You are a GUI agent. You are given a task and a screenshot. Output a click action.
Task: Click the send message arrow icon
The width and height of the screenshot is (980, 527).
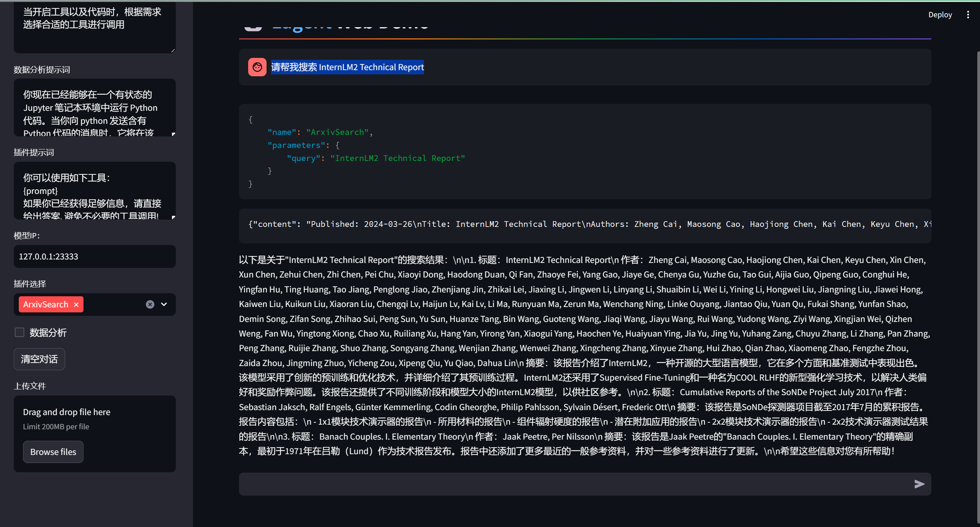coord(919,484)
